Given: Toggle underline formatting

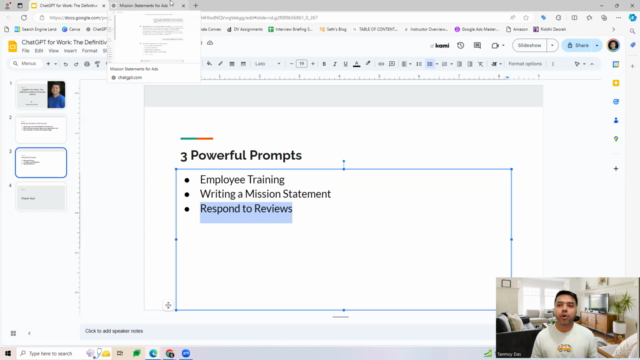Looking at the screenshot, I should (x=345, y=64).
